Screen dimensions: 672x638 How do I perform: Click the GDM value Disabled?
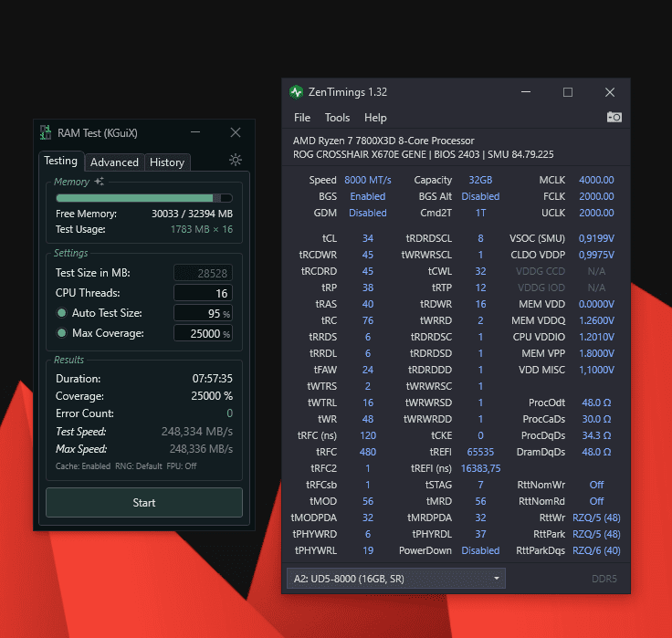[x=368, y=213]
